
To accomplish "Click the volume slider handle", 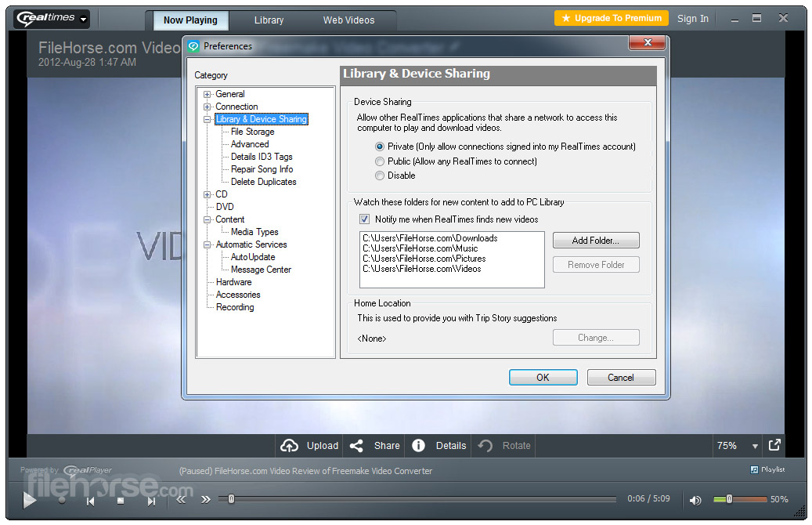I will (x=729, y=499).
